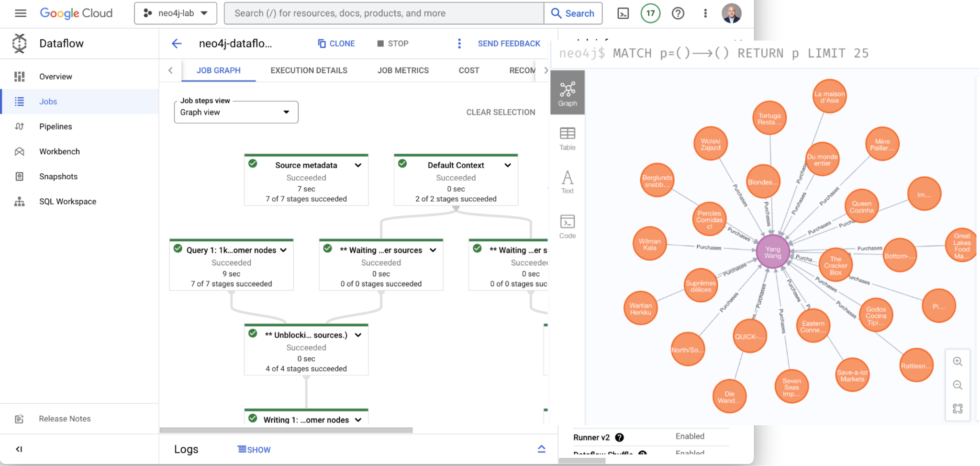
Task: Click the job graph horizontal scrollbar
Action: tap(286, 430)
